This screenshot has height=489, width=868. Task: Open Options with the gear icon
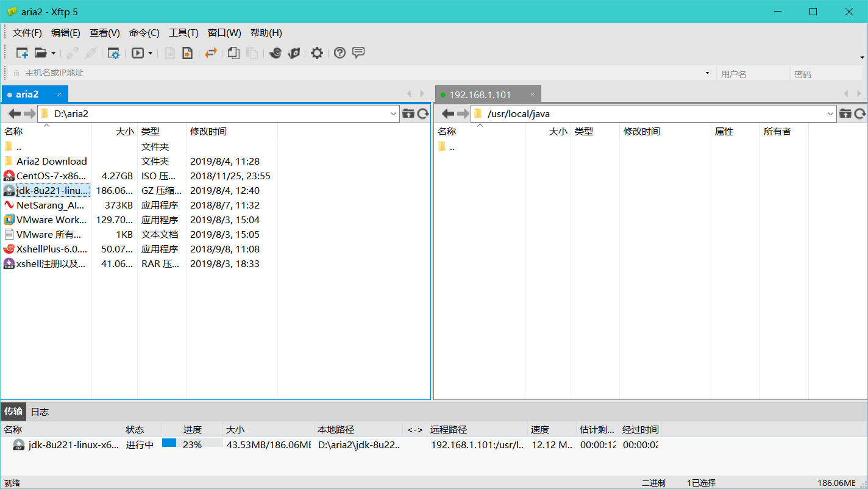(x=317, y=53)
